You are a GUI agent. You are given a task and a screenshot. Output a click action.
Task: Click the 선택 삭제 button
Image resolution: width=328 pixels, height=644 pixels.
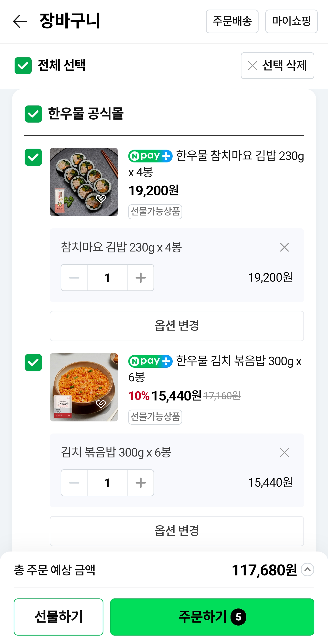pyautogui.click(x=277, y=66)
